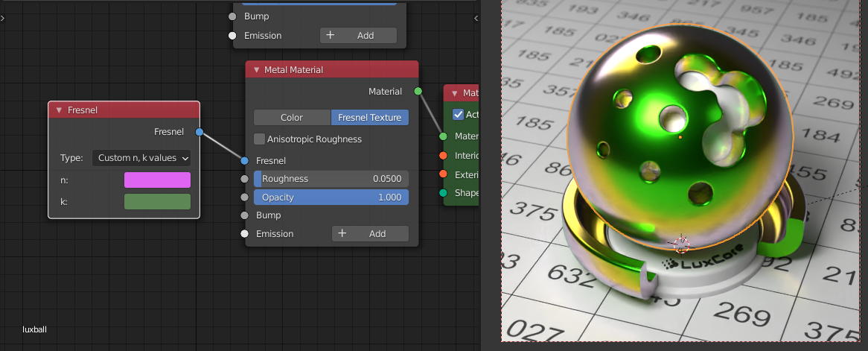The width and height of the screenshot is (868, 351).
Task: Open the magenta n color swatch
Action: [157, 180]
